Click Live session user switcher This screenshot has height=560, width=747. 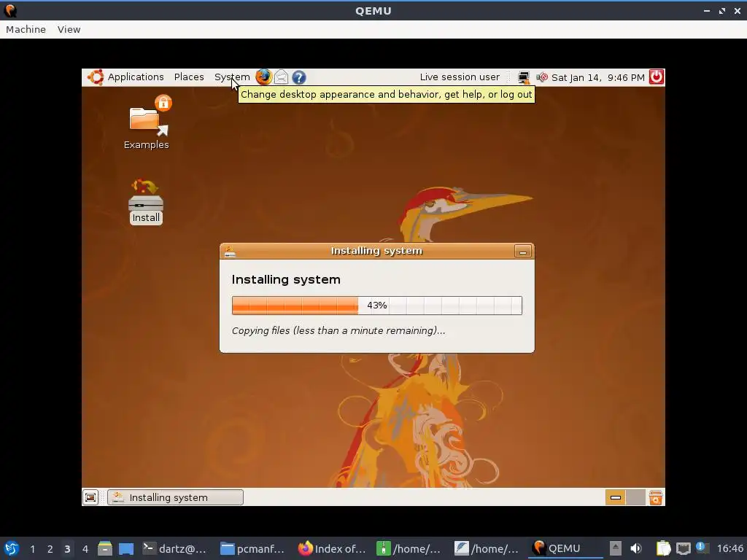coord(460,77)
